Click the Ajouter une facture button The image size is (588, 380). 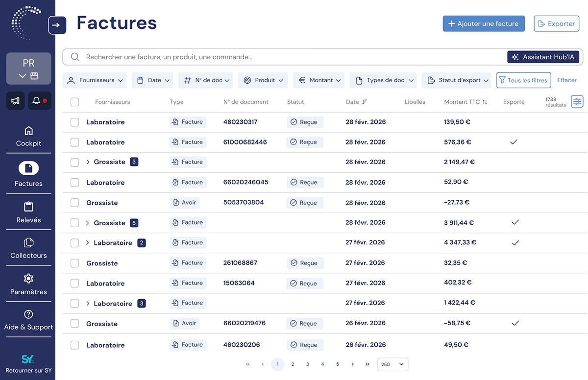pyautogui.click(x=484, y=24)
